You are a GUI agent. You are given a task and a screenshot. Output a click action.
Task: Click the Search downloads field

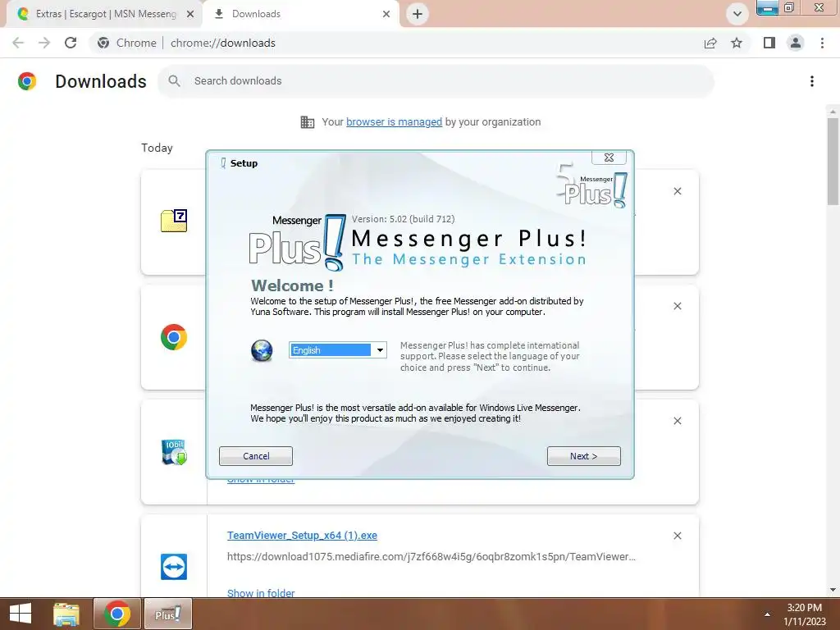point(435,81)
